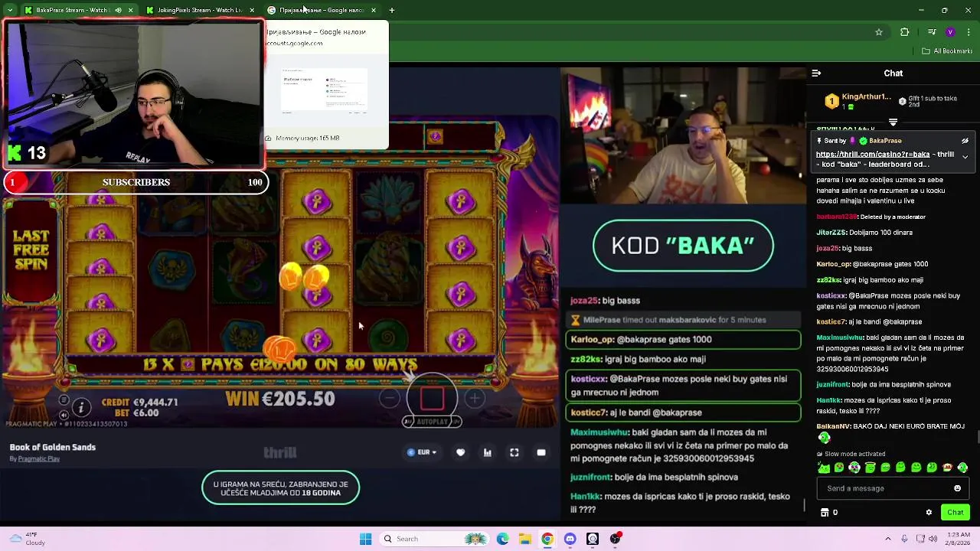Open KingArthur1 top gifter leaderboard entry
Image resolution: width=980 pixels, height=551 pixels.
click(857, 101)
